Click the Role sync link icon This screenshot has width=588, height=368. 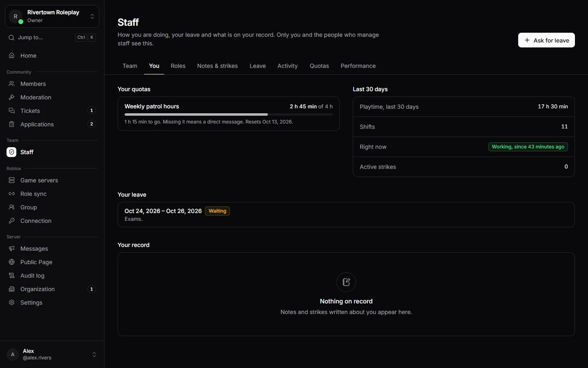tap(12, 194)
